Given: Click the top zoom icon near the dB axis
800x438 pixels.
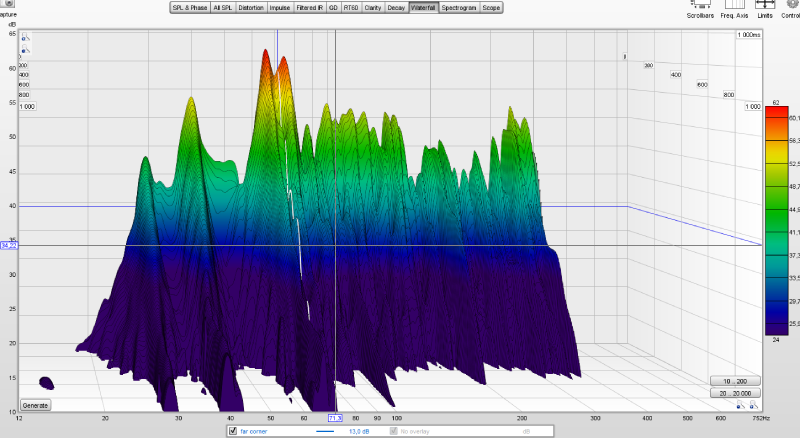Looking at the screenshot, I should [26, 39].
